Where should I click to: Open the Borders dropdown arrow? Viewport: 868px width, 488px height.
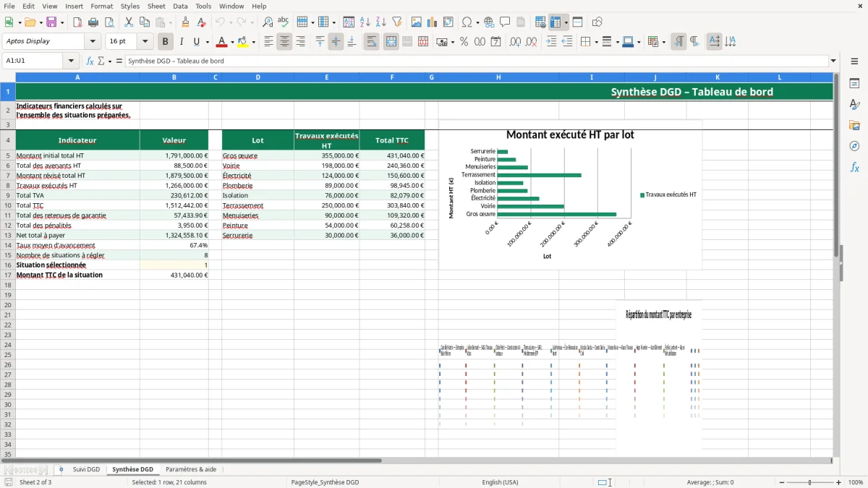pos(595,42)
